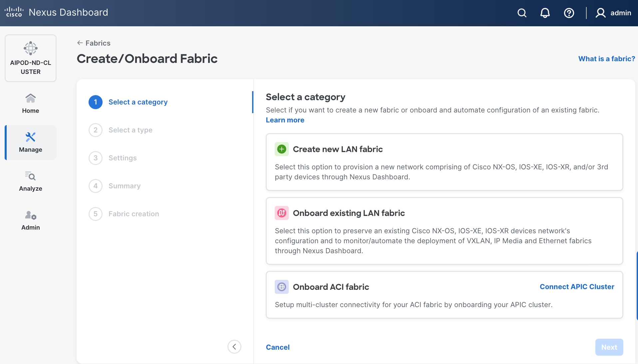Open the help question mark icon
This screenshot has height=364, width=638.
pyautogui.click(x=569, y=13)
